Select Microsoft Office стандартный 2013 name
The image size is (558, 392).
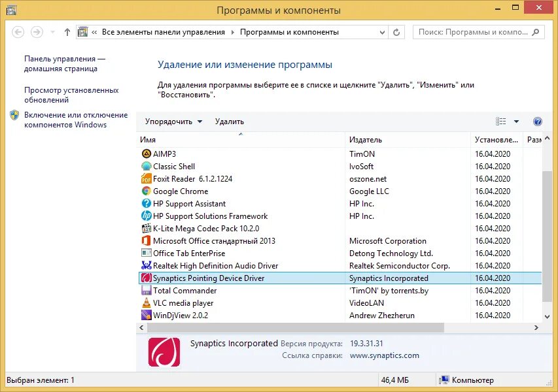pos(214,241)
